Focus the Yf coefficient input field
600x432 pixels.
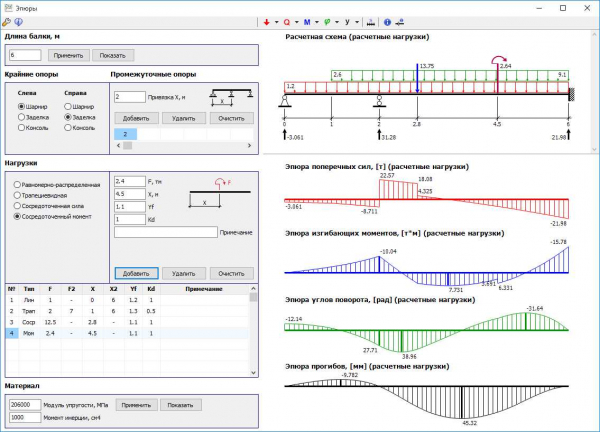(130, 207)
